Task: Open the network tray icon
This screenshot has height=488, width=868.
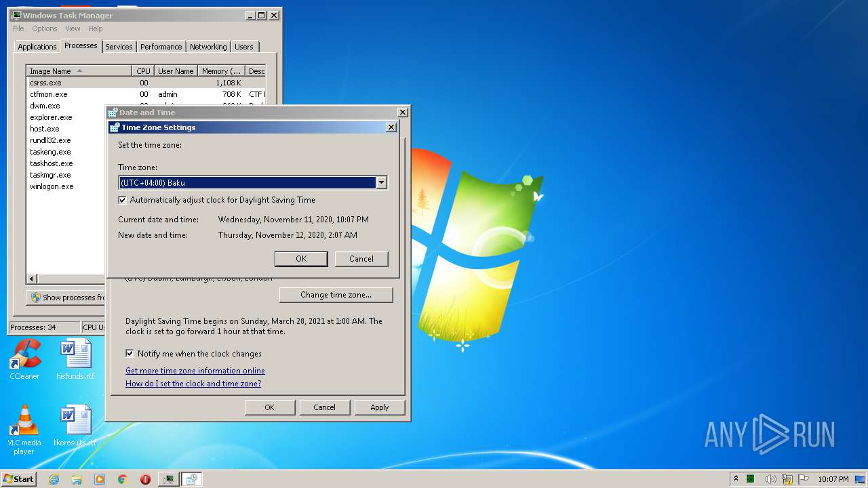Action: pos(787,479)
